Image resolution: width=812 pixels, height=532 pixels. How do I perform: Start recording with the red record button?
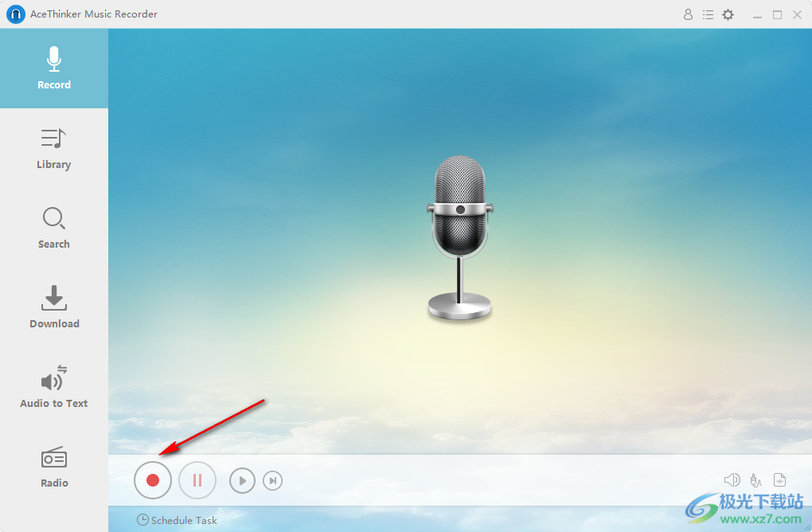click(152, 480)
